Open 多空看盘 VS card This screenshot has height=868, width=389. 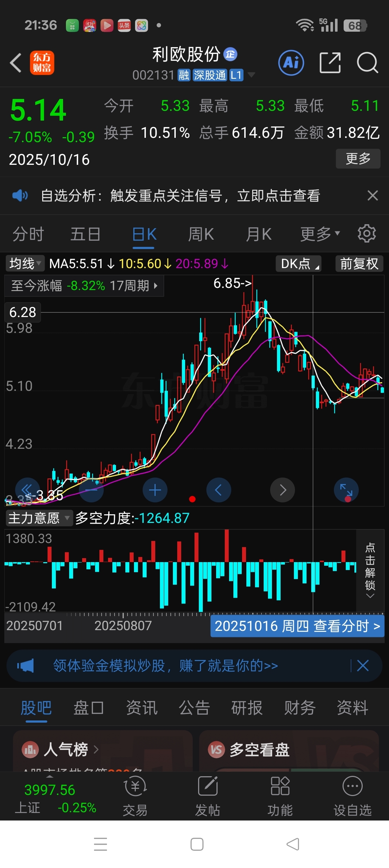click(289, 751)
